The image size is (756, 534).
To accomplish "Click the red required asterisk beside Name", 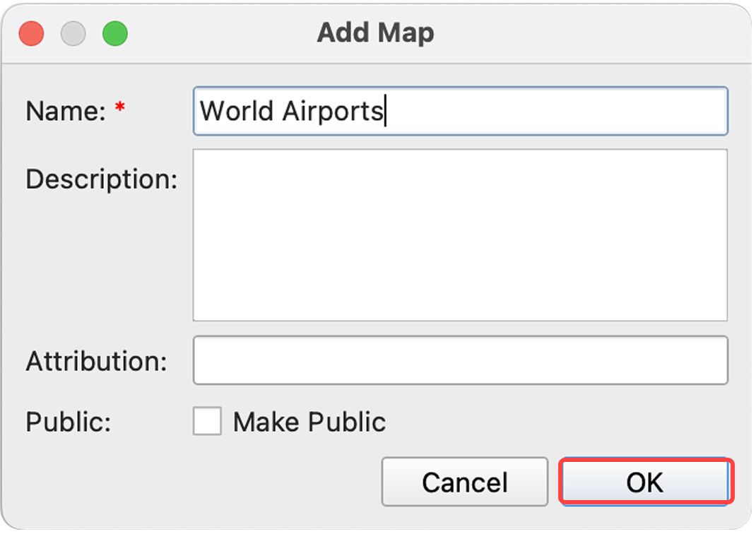I will 120,108.
